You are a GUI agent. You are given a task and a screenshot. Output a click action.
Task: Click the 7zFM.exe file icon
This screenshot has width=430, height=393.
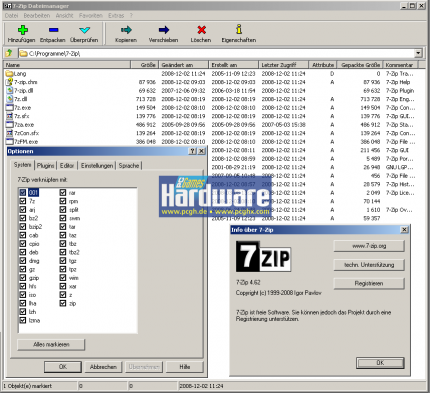[x=9, y=142]
